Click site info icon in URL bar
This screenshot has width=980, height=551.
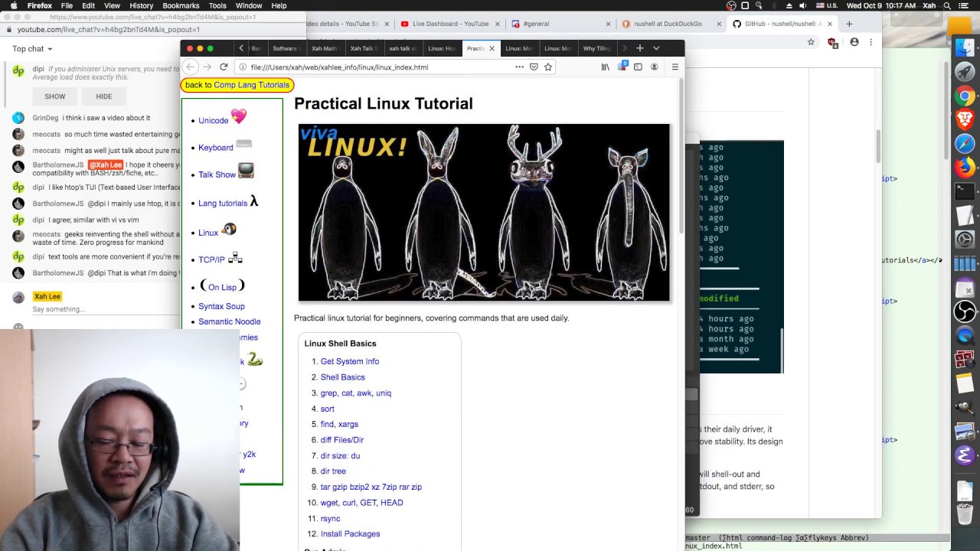pos(242,67)
